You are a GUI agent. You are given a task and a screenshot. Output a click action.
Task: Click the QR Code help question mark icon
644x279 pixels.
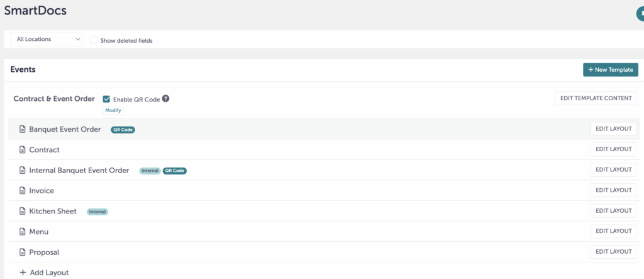pos(165,99)
